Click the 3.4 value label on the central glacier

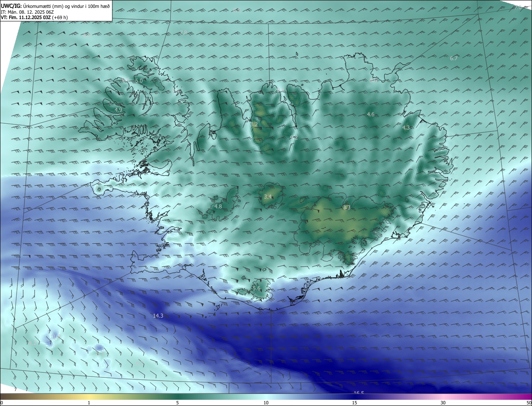[x=268, y=196]
